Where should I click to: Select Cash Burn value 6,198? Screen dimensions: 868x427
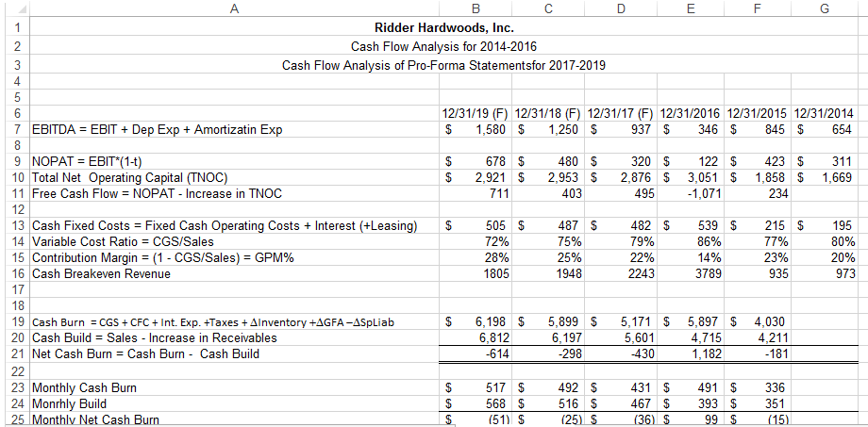tap(476, 321)
